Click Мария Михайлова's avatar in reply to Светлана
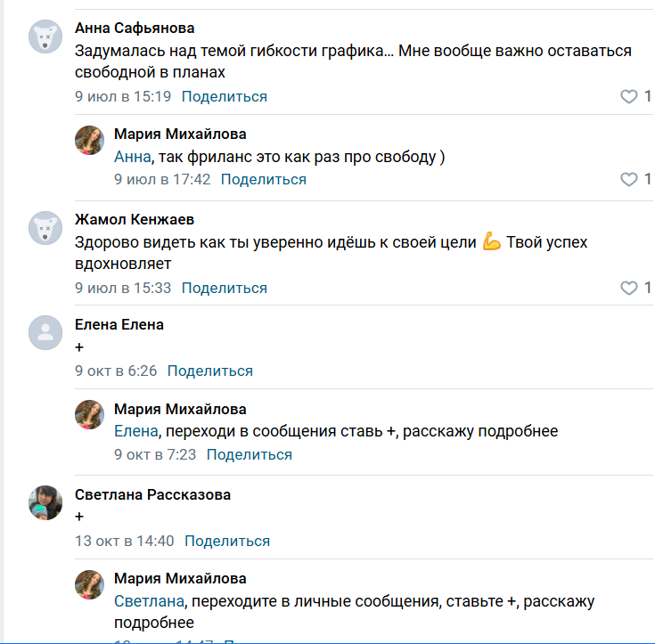The width and height of the screenshot is (655, 644). (90, 586)
